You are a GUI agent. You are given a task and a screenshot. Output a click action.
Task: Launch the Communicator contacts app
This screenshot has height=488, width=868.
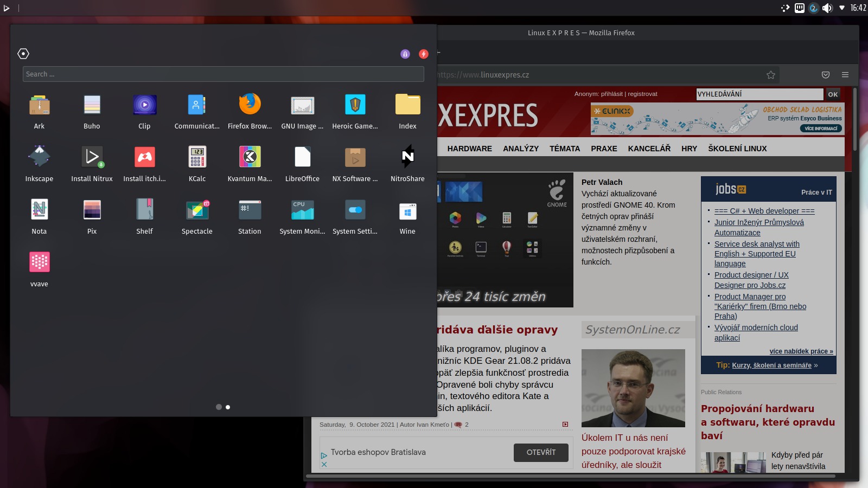197,112
